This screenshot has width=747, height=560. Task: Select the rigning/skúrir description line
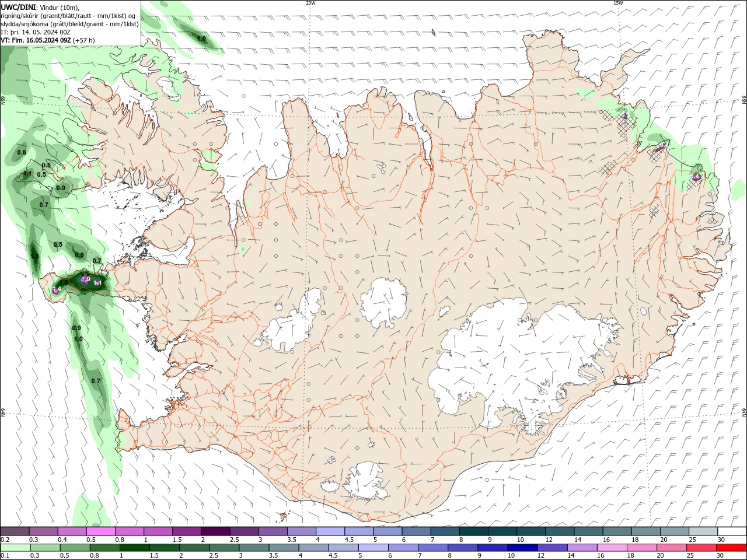[68, 15]
